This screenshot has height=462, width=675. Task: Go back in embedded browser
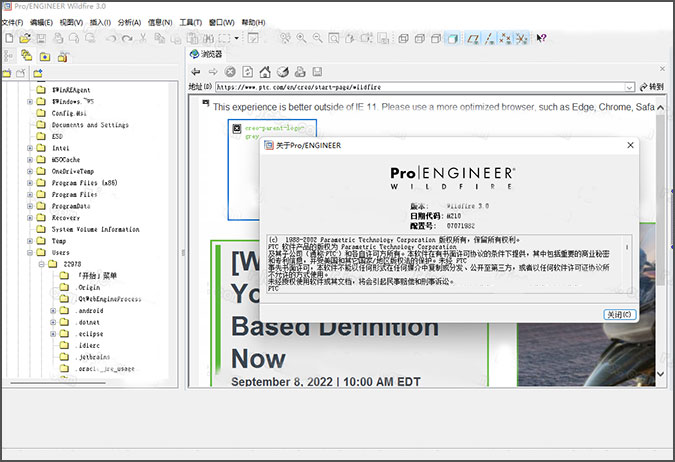click(x=196, y=72)
